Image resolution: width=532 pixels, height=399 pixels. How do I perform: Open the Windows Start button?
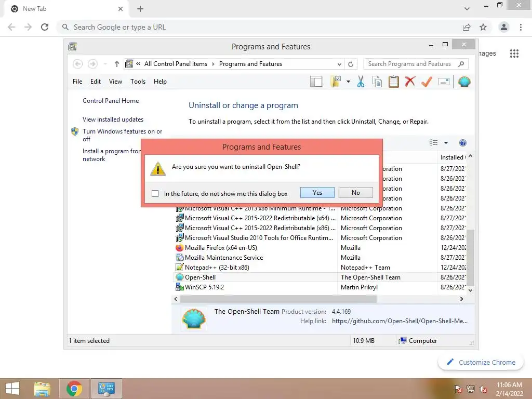coord(12,389)
